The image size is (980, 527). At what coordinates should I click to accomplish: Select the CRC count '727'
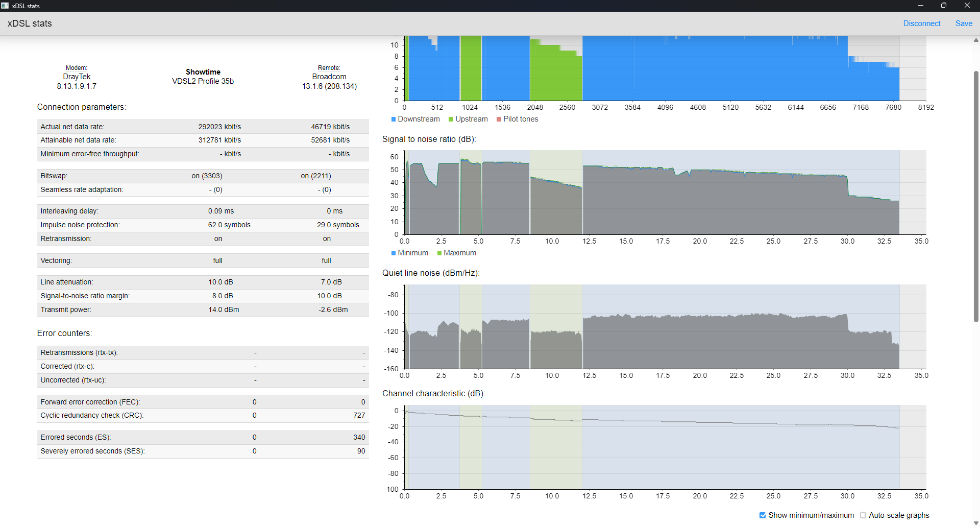tap(359, 415)
